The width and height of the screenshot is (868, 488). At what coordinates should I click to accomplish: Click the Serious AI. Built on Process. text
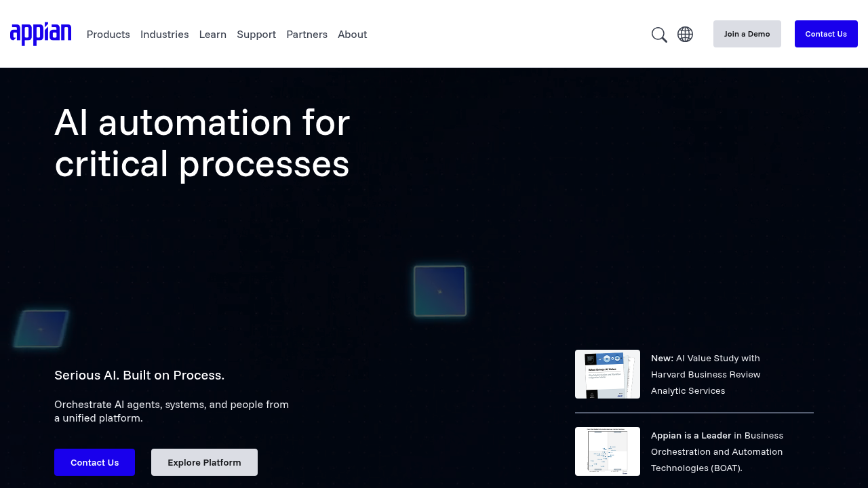coord(139,375)
